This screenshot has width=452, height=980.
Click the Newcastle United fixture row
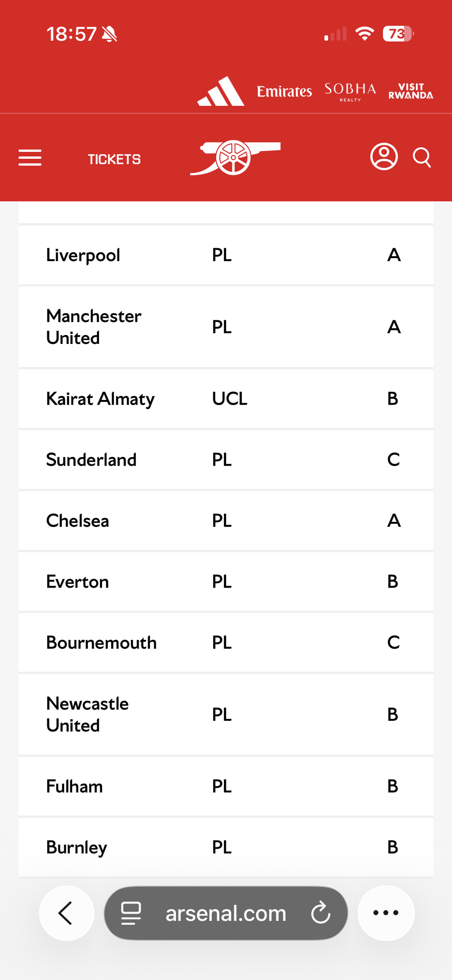pos(226,714)
